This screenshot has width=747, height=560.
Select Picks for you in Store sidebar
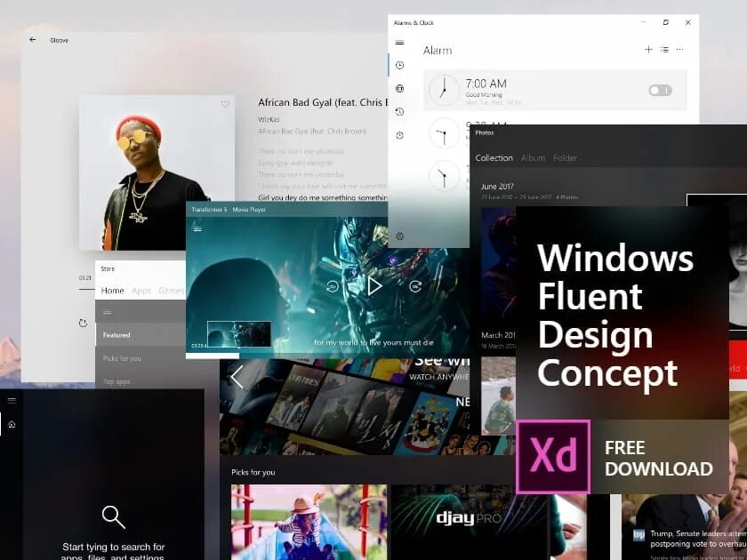tap(141, 358)
